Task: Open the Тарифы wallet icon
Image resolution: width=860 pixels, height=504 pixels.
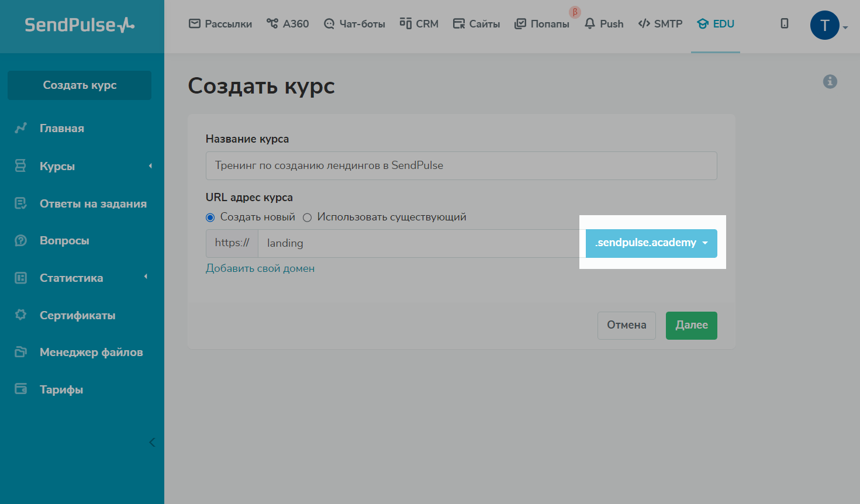Action: point(21,389)
